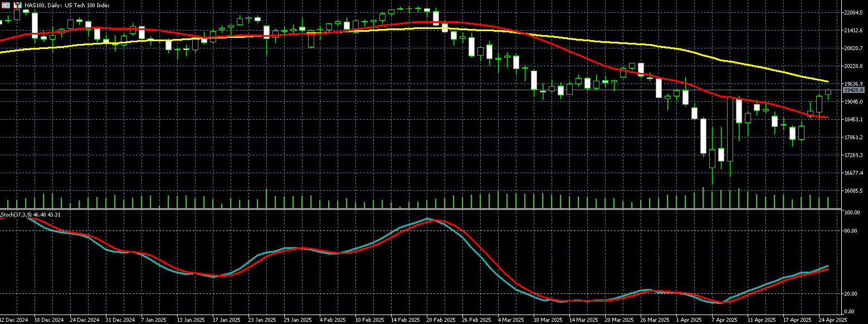Click the '10 Feb 2025' date label
The width and height of the screenshot is (868, 324).
pyautogui.click(x=370, y=321)
